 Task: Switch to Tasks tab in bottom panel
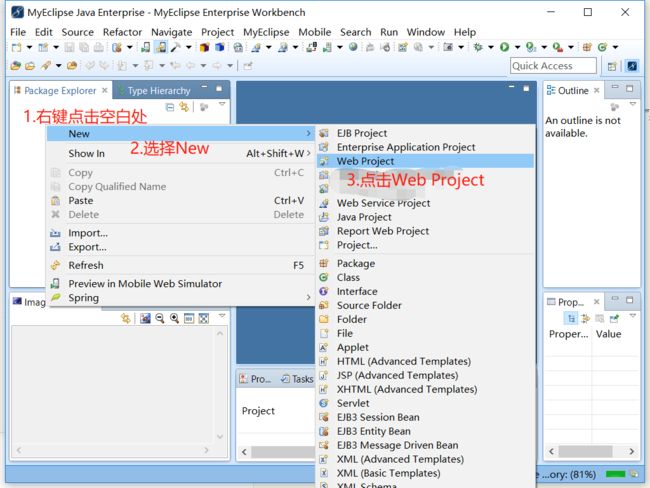click(297, 379)
